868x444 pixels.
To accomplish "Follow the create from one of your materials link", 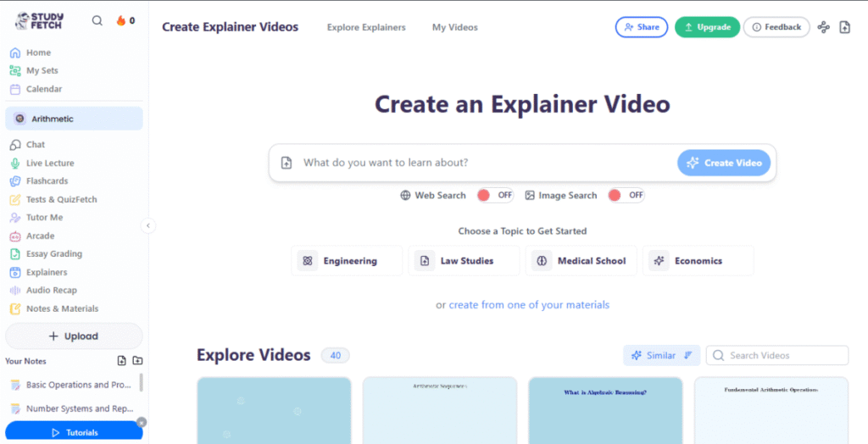I will pos(529,305).
